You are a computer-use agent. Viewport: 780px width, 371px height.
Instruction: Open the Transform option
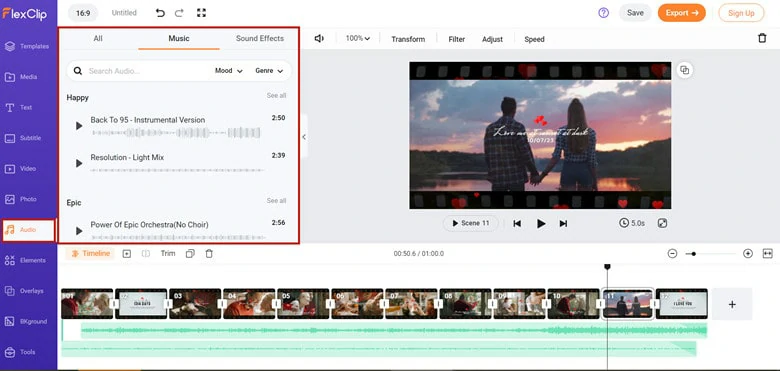408,39
